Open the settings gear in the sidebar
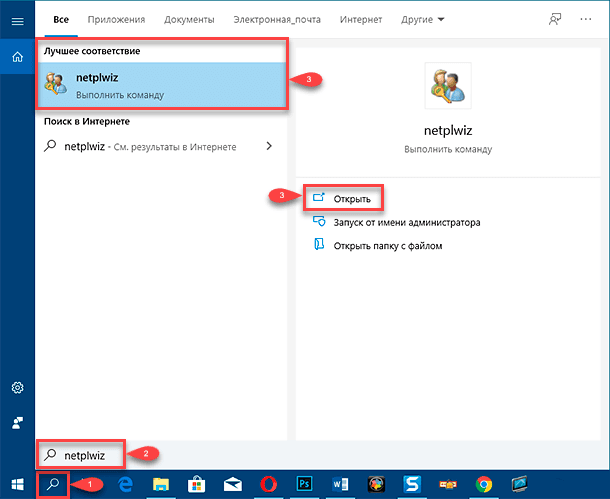This screenshot has height=499, width=610. (18, 387)
